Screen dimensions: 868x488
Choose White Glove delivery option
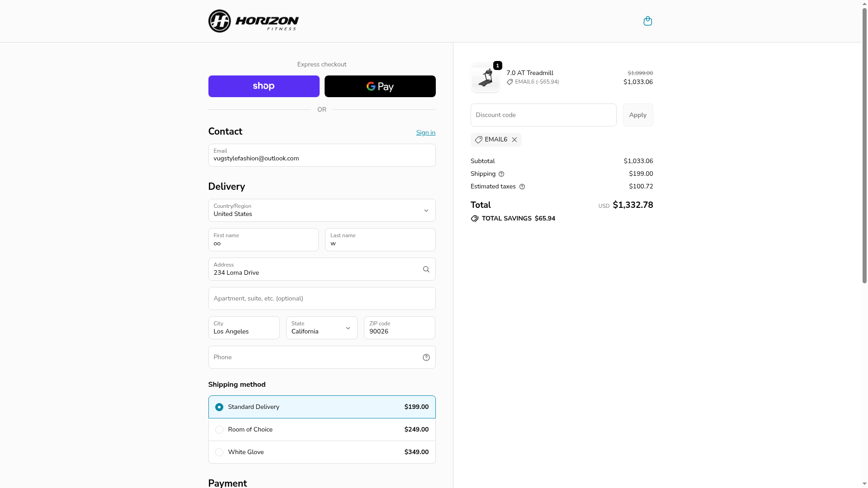click(x=219, y=452)
